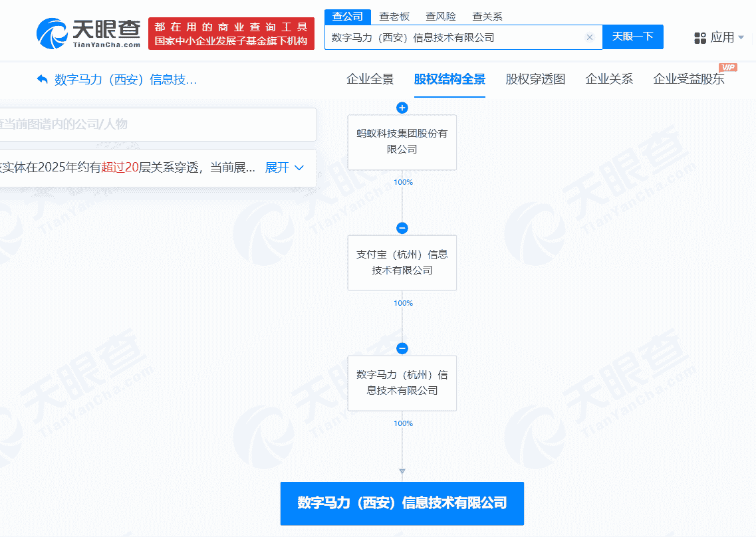
Task: Open the 应用 apps grid icon
Action: tap(699, 38)
